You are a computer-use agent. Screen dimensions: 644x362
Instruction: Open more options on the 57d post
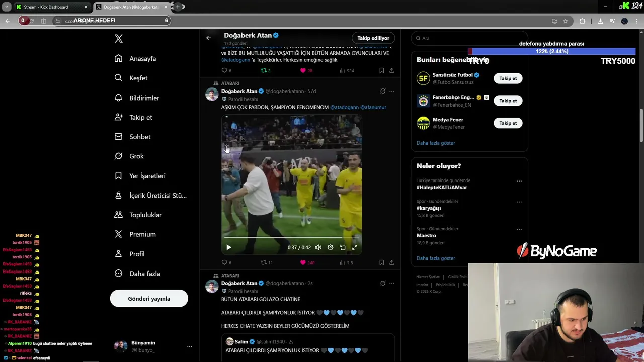click(x=392, y=91)
